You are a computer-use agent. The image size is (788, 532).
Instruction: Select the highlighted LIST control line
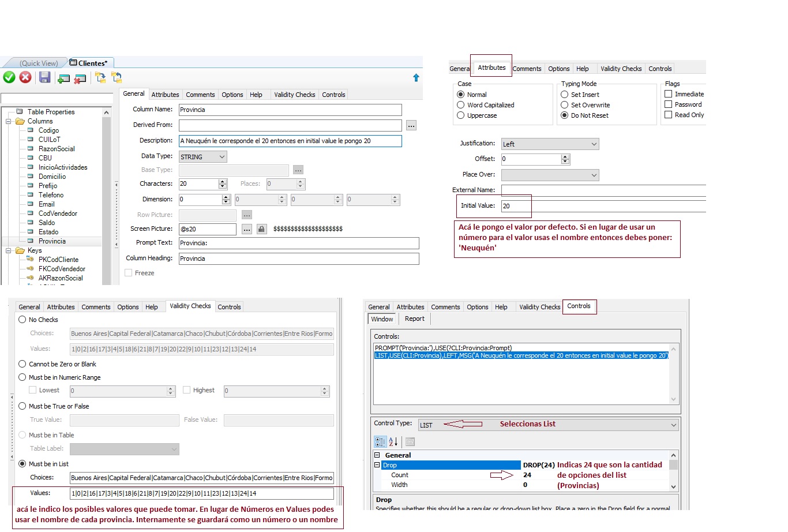(521, 355)
